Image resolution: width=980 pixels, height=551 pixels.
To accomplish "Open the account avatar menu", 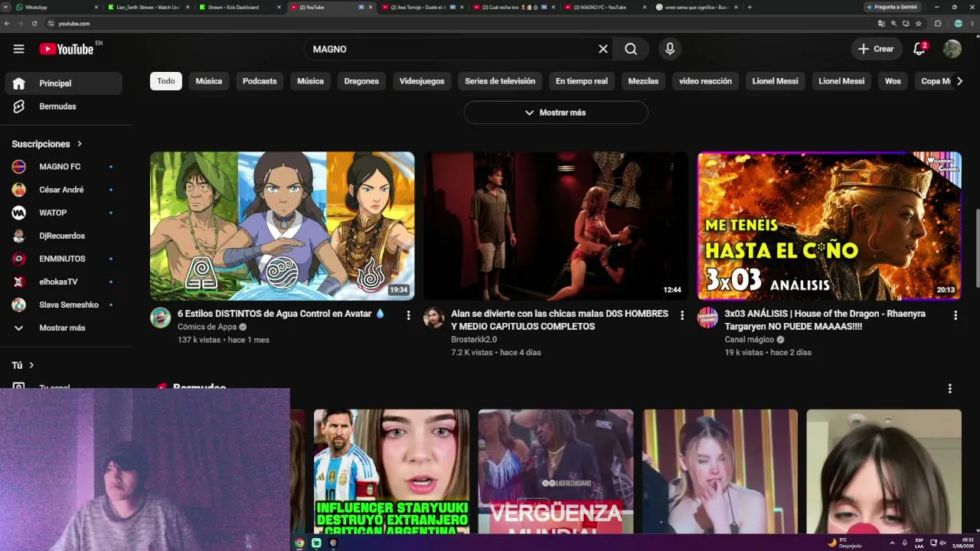I will [952, 49].
